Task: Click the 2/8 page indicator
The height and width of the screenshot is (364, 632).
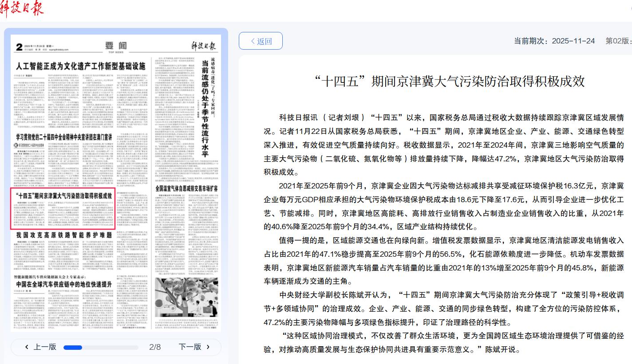Action: coord(155,347)
